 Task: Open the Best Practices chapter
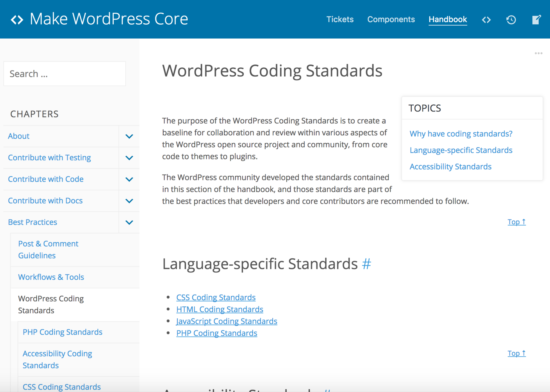pos(33,222)
